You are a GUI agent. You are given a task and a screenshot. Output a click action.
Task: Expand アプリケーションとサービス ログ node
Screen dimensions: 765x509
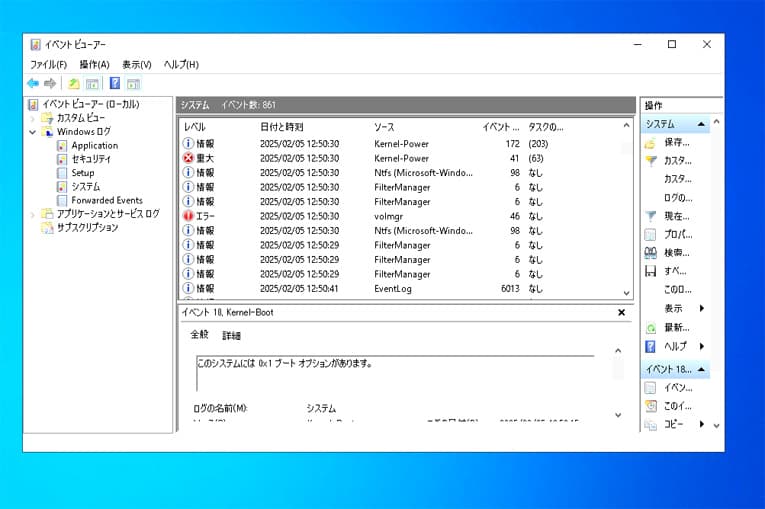tap(33, 214)
